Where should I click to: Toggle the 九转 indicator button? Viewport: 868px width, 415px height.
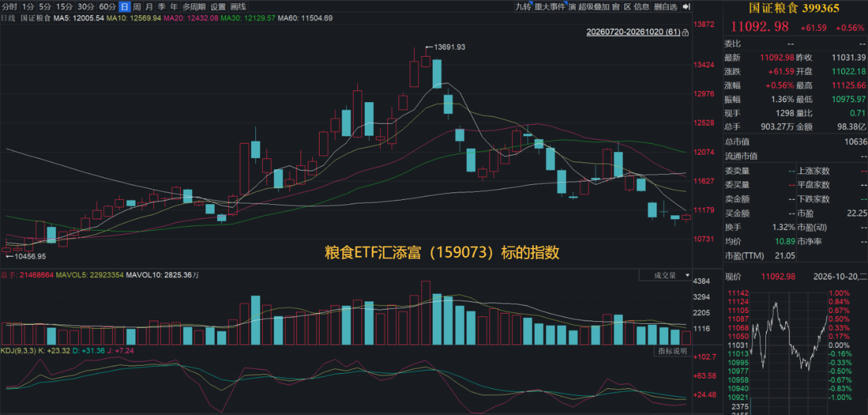[x=523, y=7]
